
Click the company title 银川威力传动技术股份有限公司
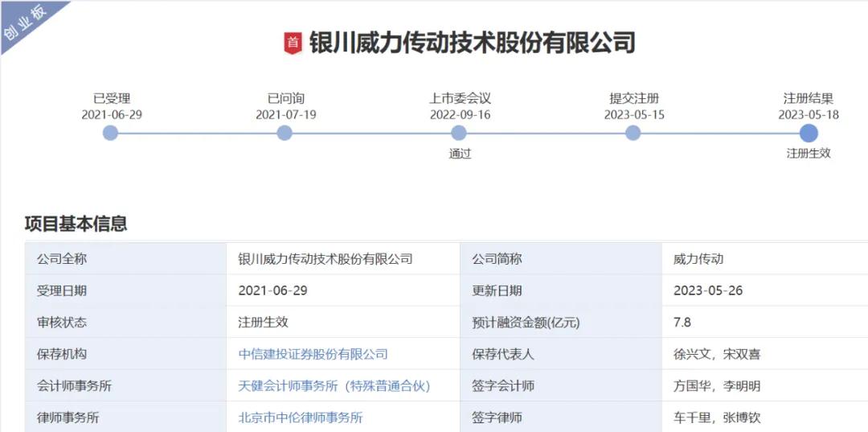[x=472, y=43]
